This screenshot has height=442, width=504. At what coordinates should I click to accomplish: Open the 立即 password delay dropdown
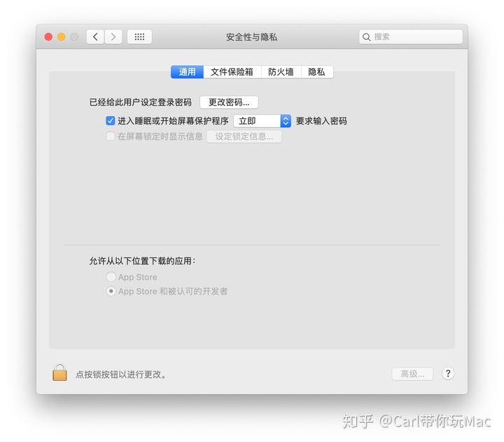[x=262, y=121]
